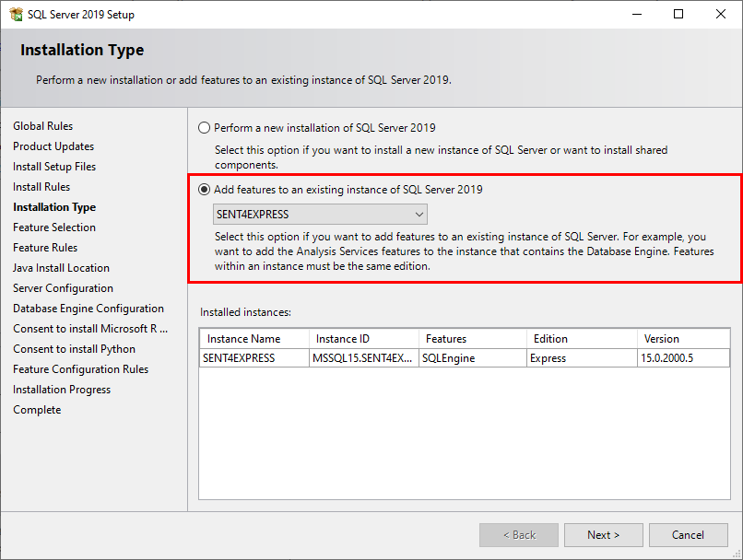Select Server Configuration in the navigation pane

[63, 287]
